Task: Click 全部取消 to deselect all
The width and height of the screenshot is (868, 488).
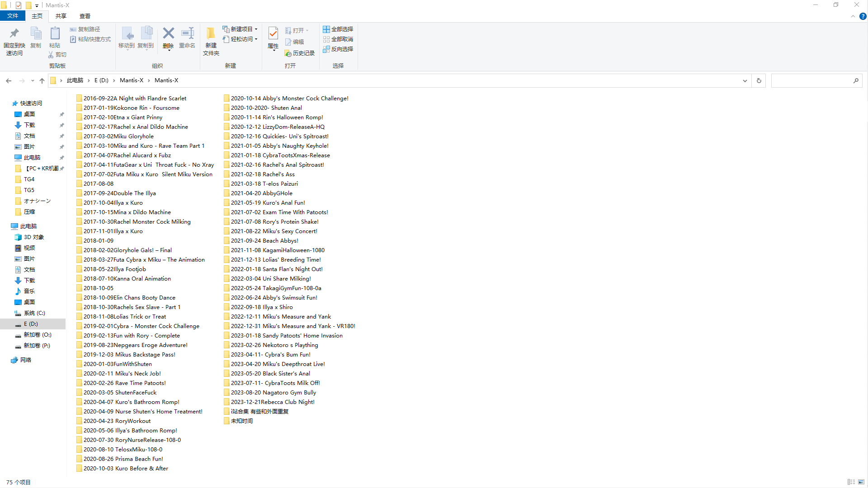Action: point(338,39)
